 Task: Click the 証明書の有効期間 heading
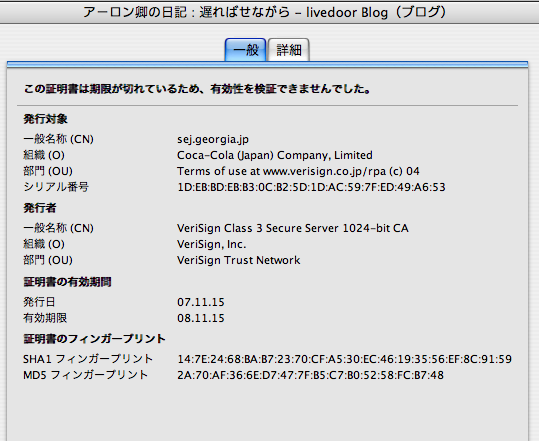tap(67, 282)
